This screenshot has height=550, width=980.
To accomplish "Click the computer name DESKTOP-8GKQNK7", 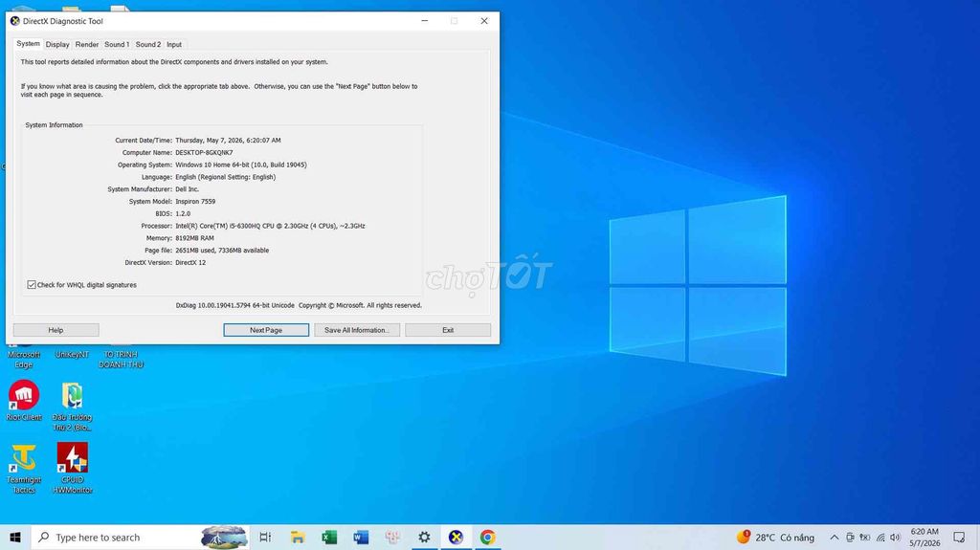I will (204, 152).
